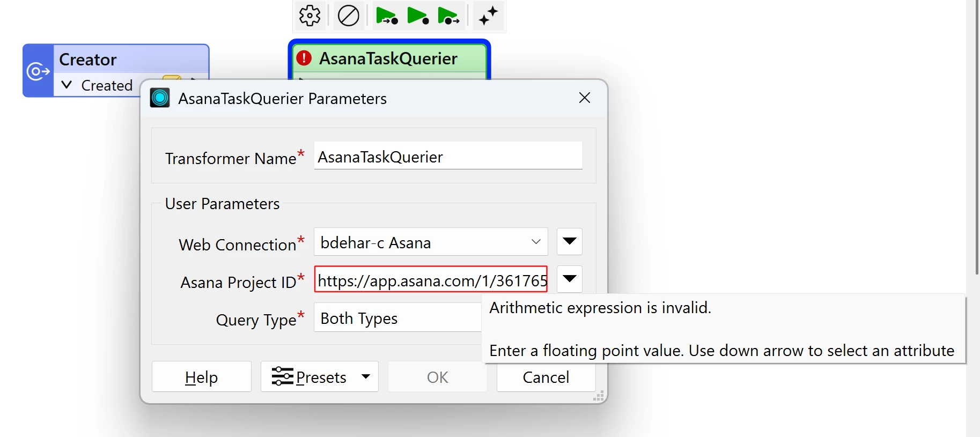
Task: Click the red error icon on AsanaTaskQuerier
Action: pyautogui.click(x=304, y=58)
